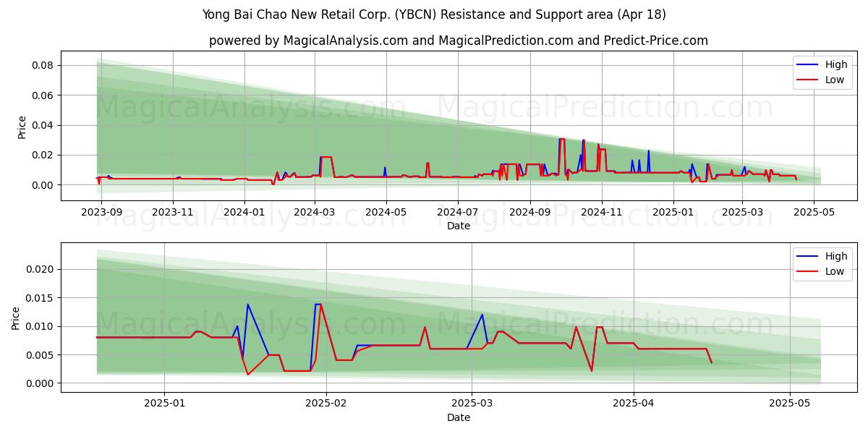Click the 'powered by MagicalAnalysis.com' subtitle
This screenshot has height=434, width=868.
click(459, 41)
